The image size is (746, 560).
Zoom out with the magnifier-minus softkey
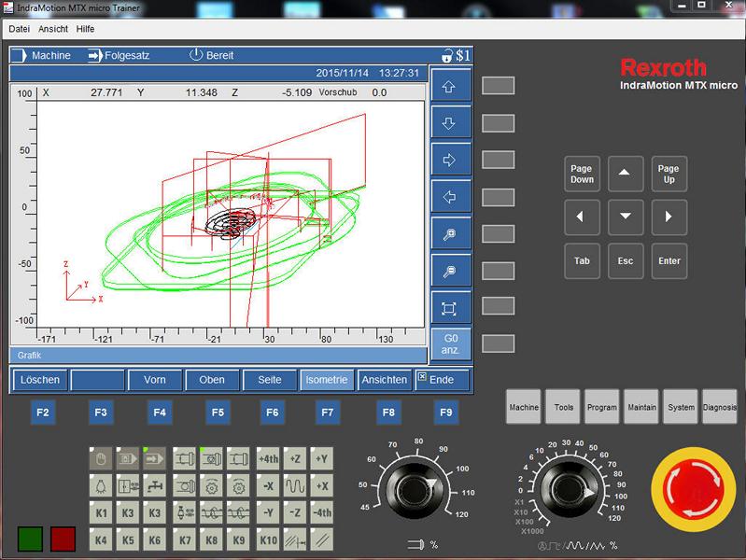tap(450, 272)
